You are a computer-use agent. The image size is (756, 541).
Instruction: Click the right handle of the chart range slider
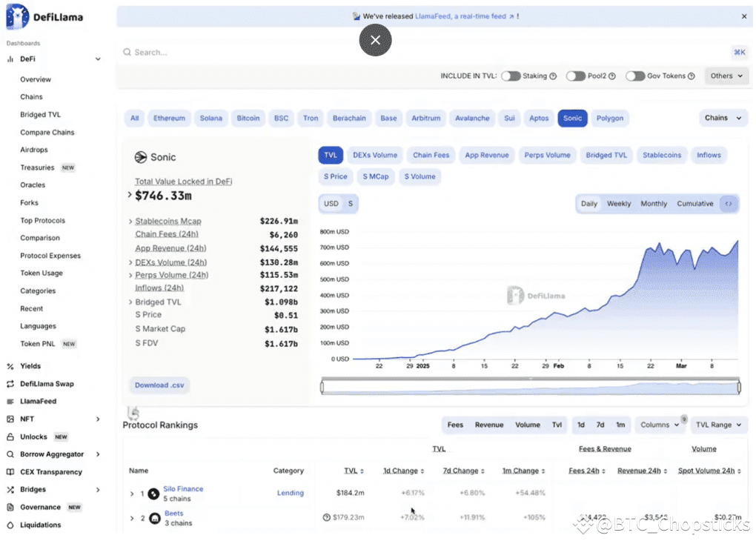coord(739,387)
